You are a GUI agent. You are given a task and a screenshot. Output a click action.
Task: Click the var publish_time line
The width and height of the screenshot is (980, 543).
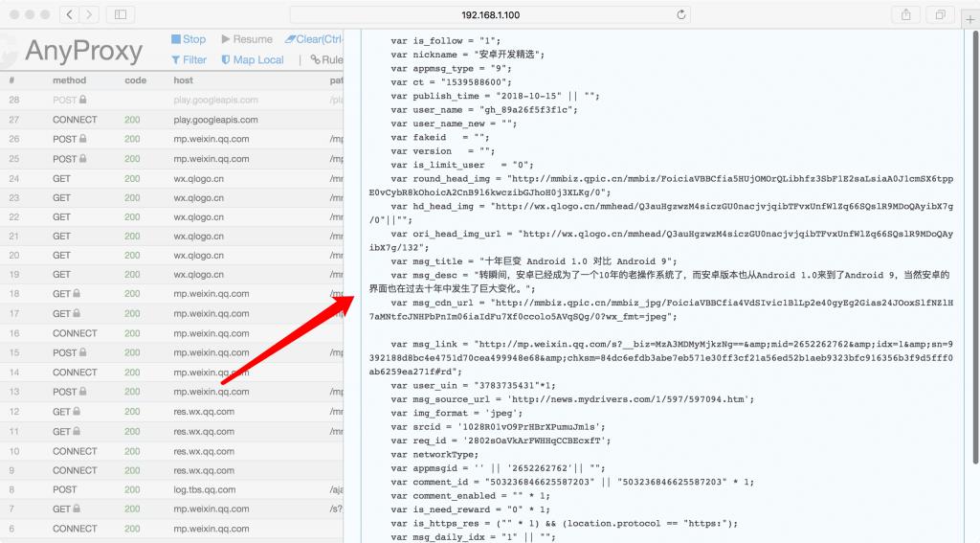click(495, 96)
